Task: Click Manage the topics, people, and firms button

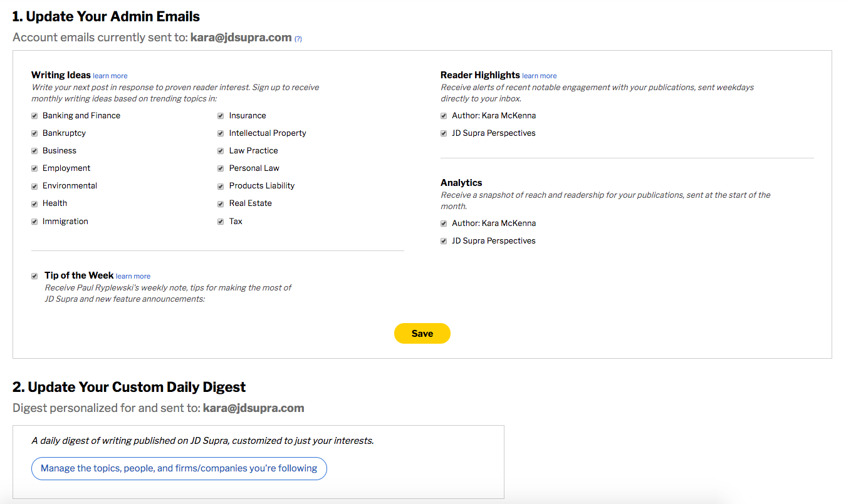Action: [179, 468]
